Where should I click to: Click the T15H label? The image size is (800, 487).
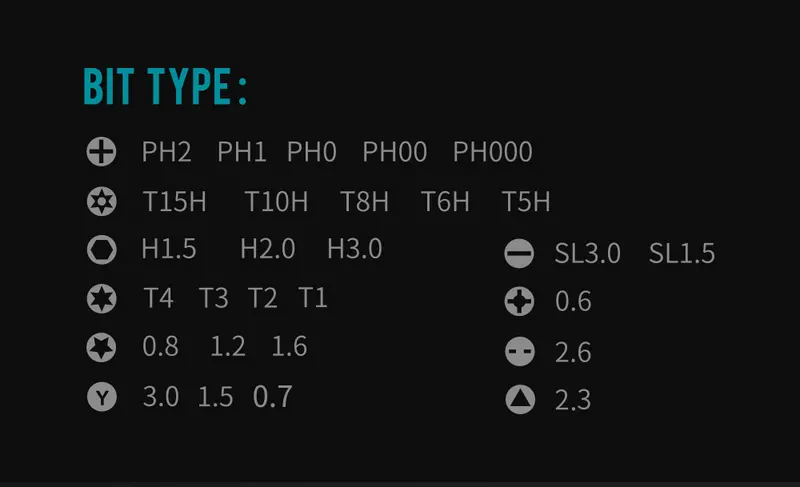coord(174,202)
